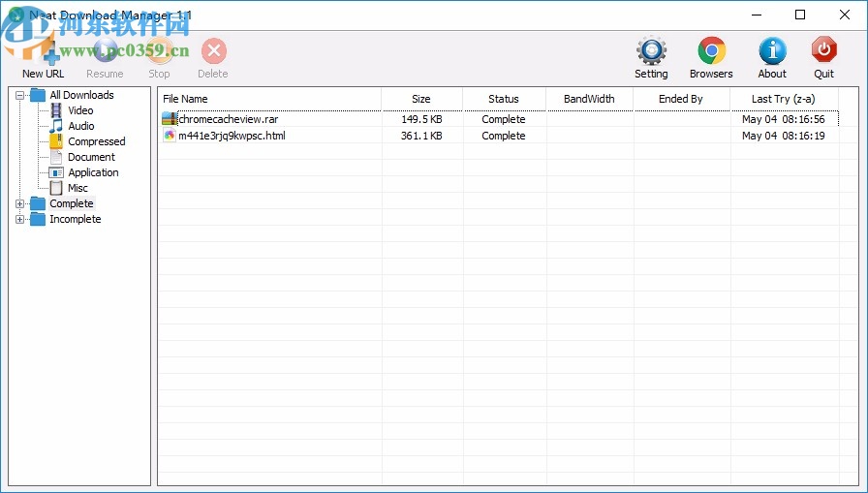
Task: Click the Complete folder icon
Action: coord(38,203)
